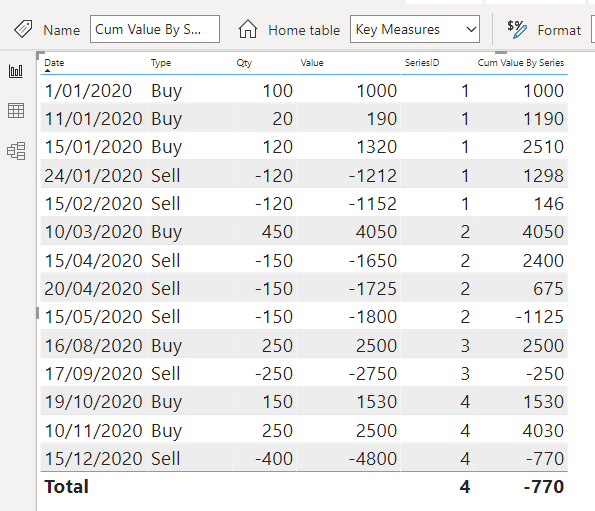This screenshot has height=511, width=595.
Task: Click the Name tag icon
Action: point(23,29)
